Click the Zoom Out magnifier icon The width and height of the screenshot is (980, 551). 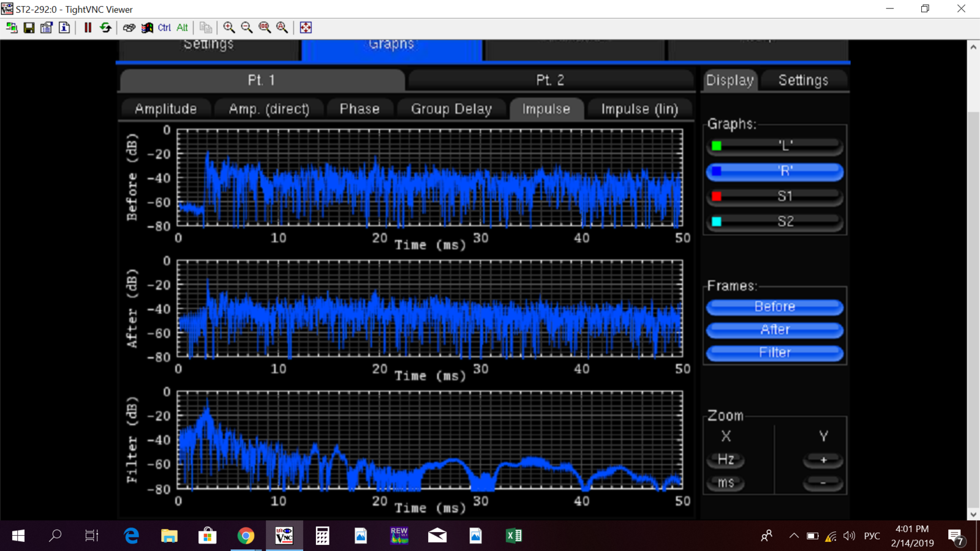(247, 28)
